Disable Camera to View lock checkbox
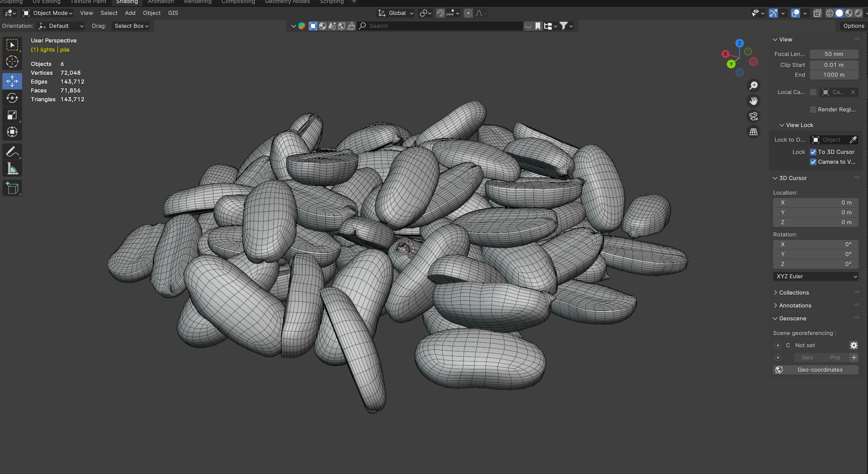The width and height of the screenshot is (868, 474). 813,162
